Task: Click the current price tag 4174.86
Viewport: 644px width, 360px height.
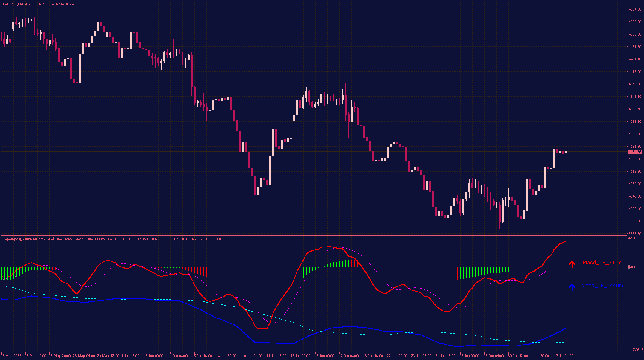Action: (x=635, y=152)
